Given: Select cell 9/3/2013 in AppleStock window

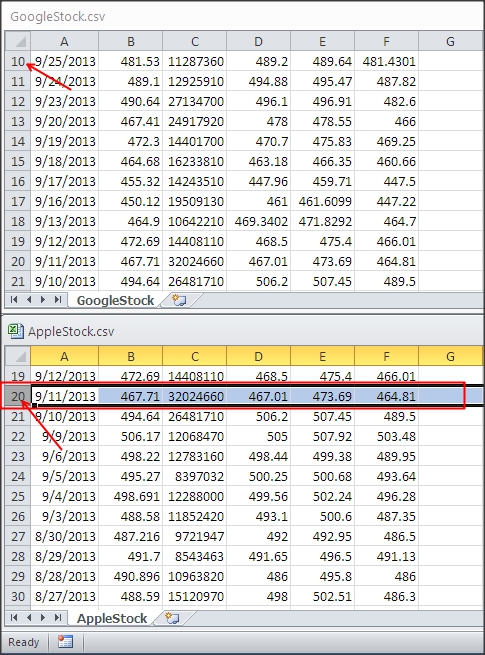Looking at the screenshot, I should click(65, 516).
